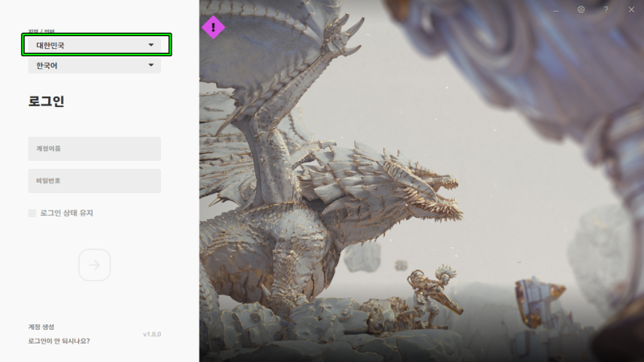Click the v1.8.0 version label
644x362 pixels.
pos(152,334)
